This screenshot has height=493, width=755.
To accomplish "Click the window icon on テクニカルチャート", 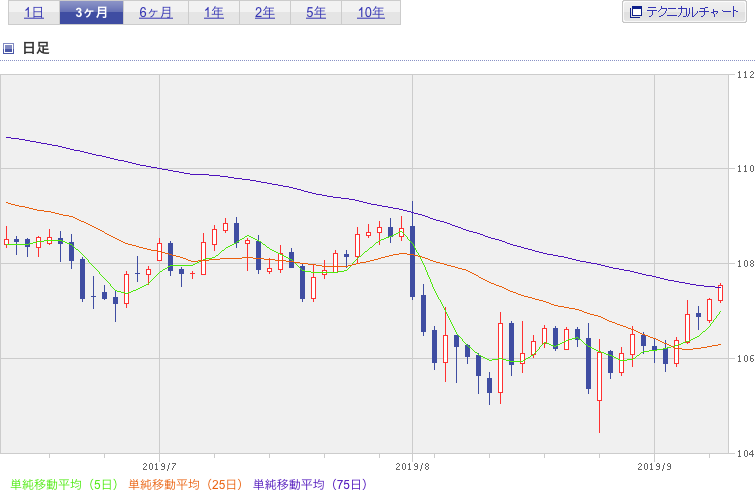I will [636, 12].
